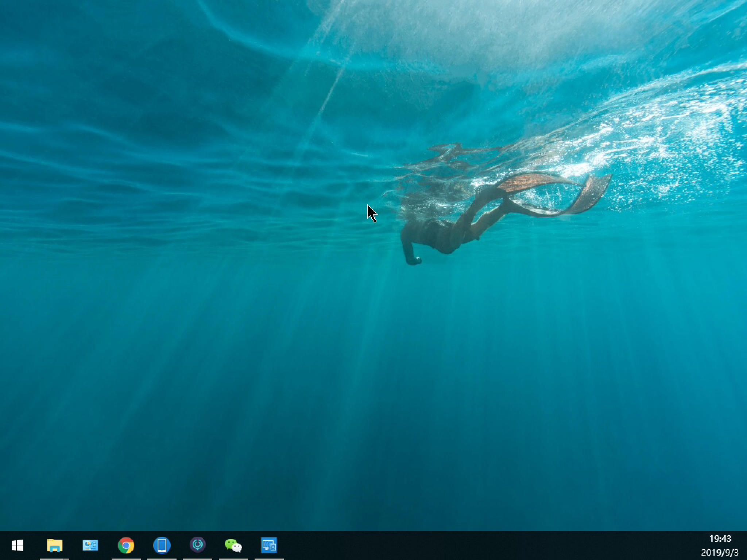Switch to WeChat on the taskbar
Image resolution: width=747 pixels, height=560 pixels.
(233, 545)
